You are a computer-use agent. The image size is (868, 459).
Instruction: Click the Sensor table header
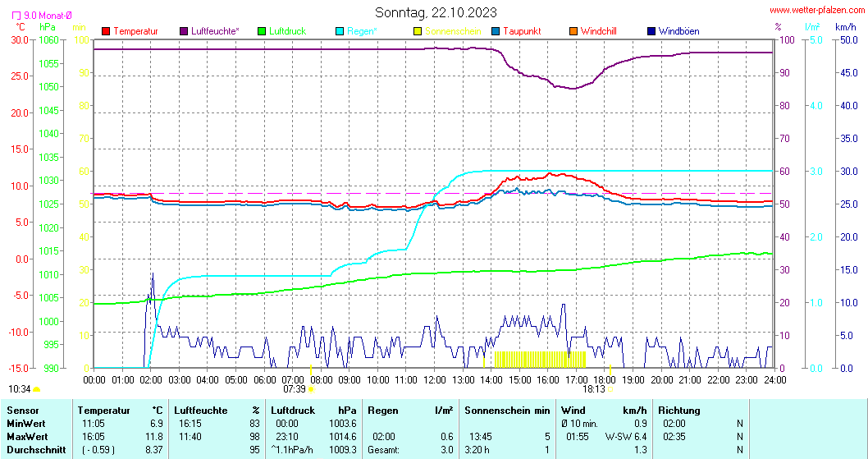pos(23,411)
